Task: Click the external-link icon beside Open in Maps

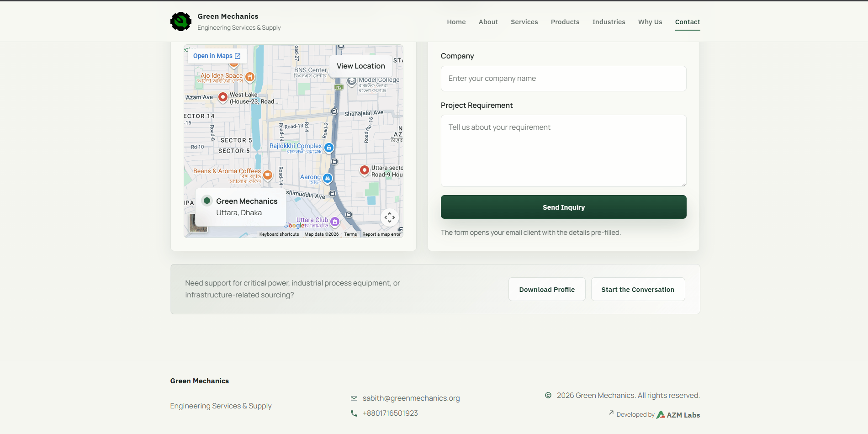Action: coord(238,56)
